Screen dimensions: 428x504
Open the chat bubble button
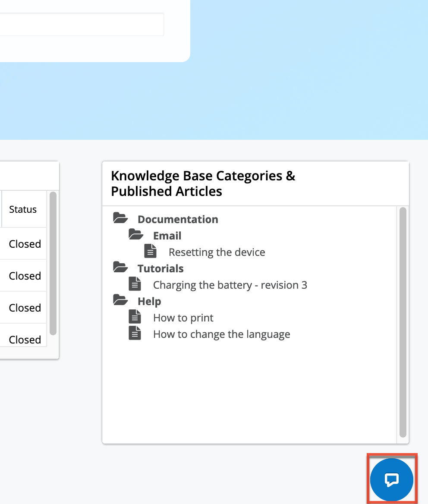click(x=391, y=479)
